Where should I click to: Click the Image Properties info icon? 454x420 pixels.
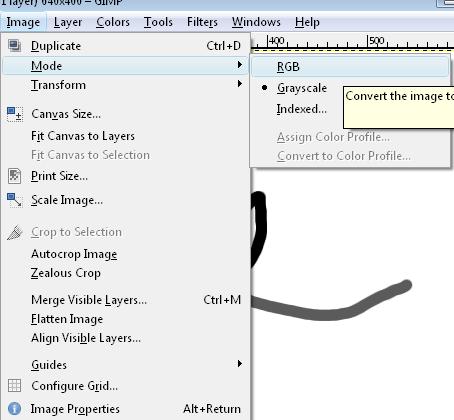[x=14, y=409]
